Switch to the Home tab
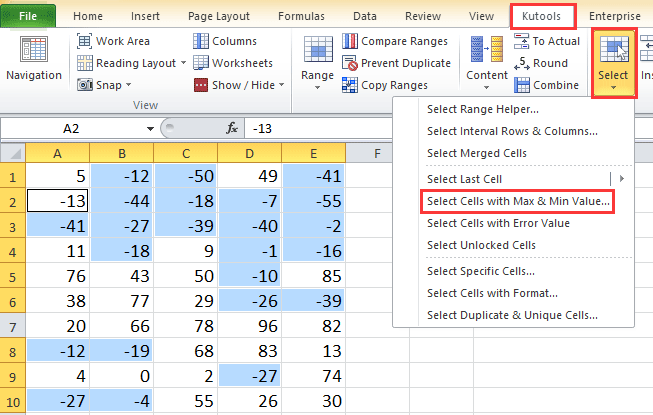653x415 pixels. click(x=88, y=16)
